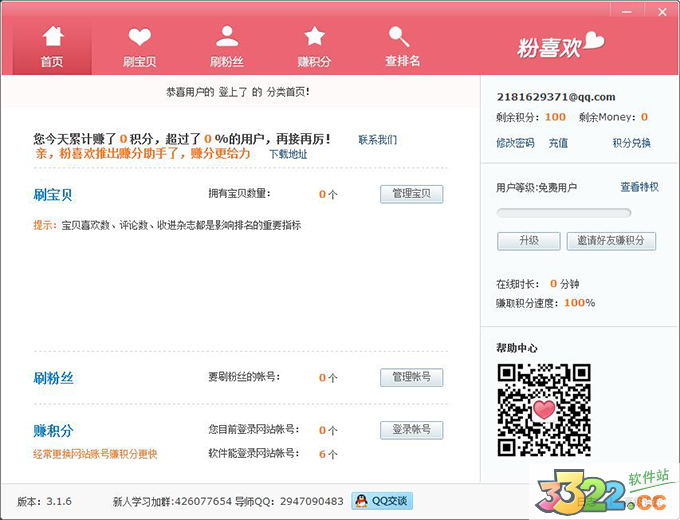Minimize the 粉喜欢 window
This screenshot has width=680, height=520.
pos(627,11)
